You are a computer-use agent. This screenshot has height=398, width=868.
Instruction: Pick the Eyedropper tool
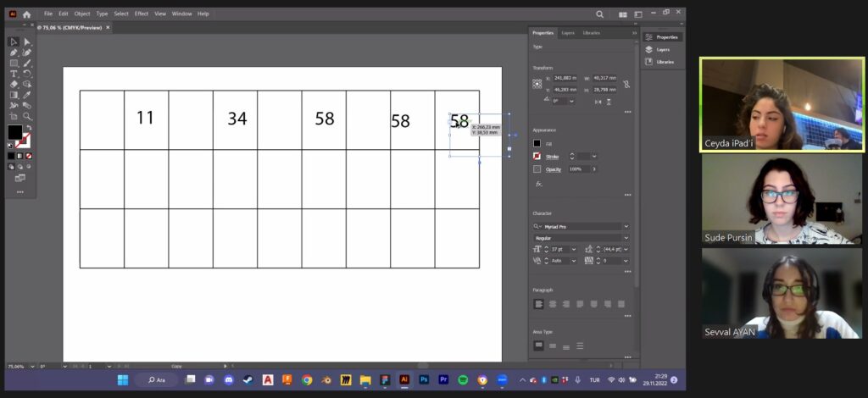(x=27, y=95)
